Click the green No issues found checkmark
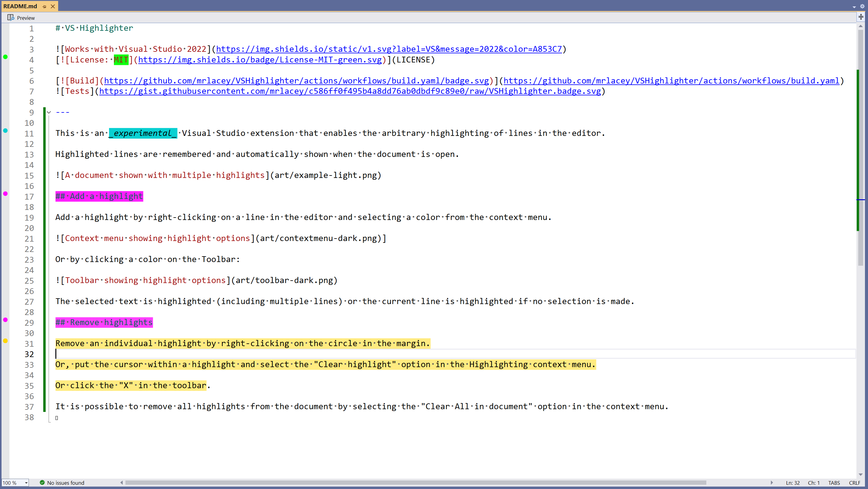868x489 pixels. (x=42, y=483)
